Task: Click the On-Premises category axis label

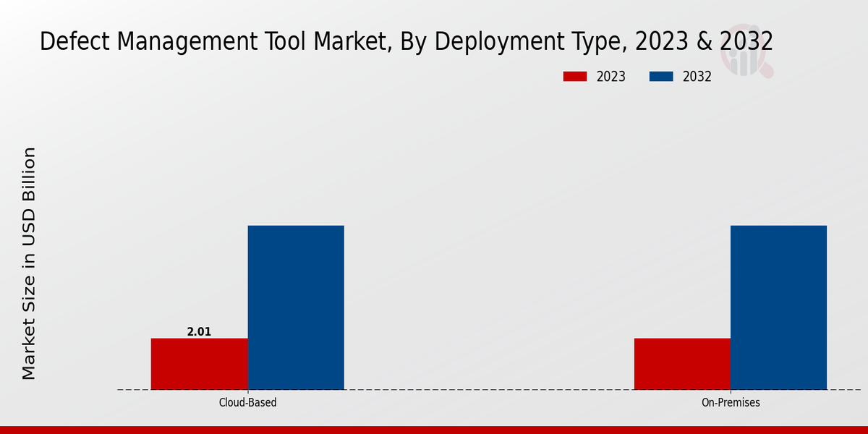Action: [731, 403]
